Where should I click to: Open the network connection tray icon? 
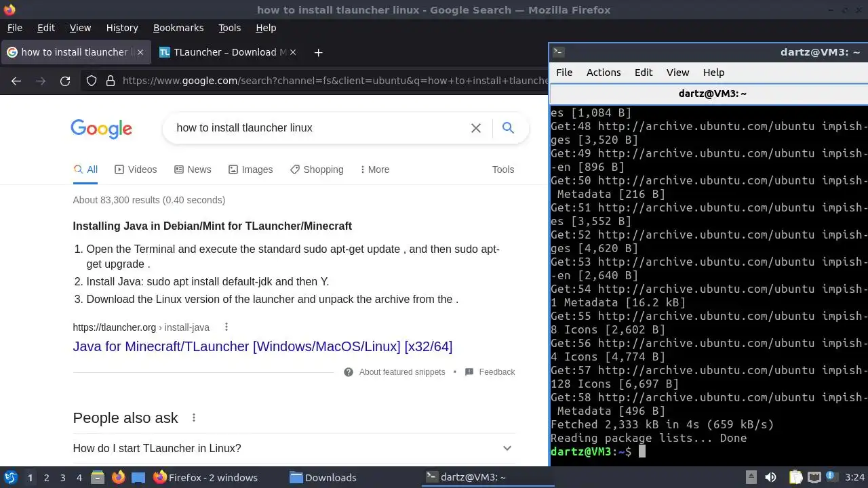tap(814, 478)
